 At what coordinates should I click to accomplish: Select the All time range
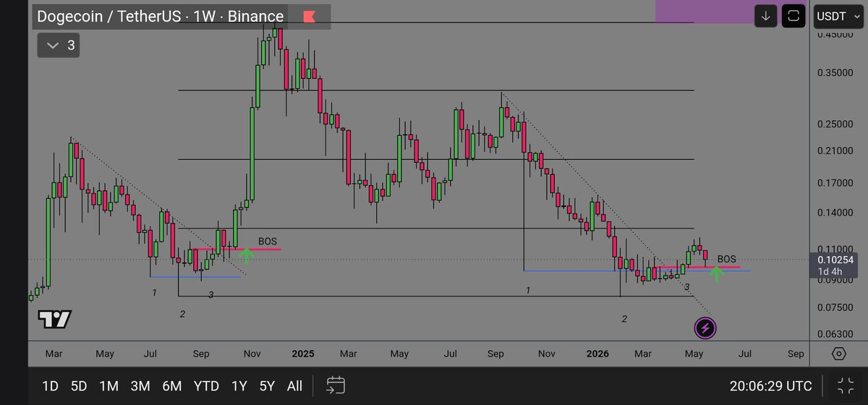click(x=294, y=385)
